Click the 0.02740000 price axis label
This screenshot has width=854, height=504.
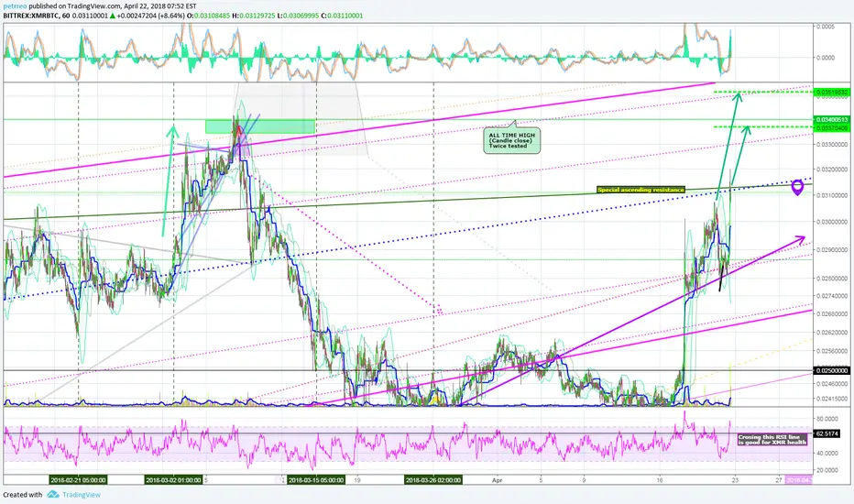[x=831, y=296]
